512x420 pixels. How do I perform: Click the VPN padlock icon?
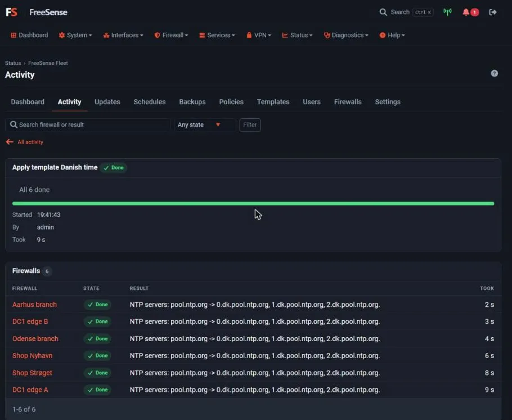pos(249,35)
